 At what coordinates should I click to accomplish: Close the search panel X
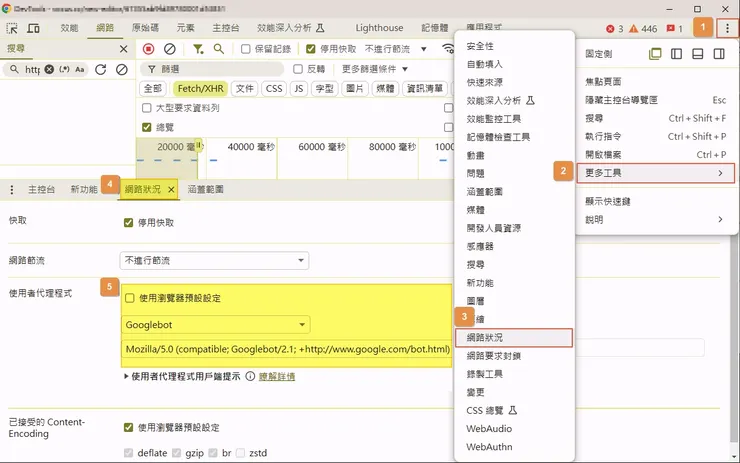click(123, 49)
